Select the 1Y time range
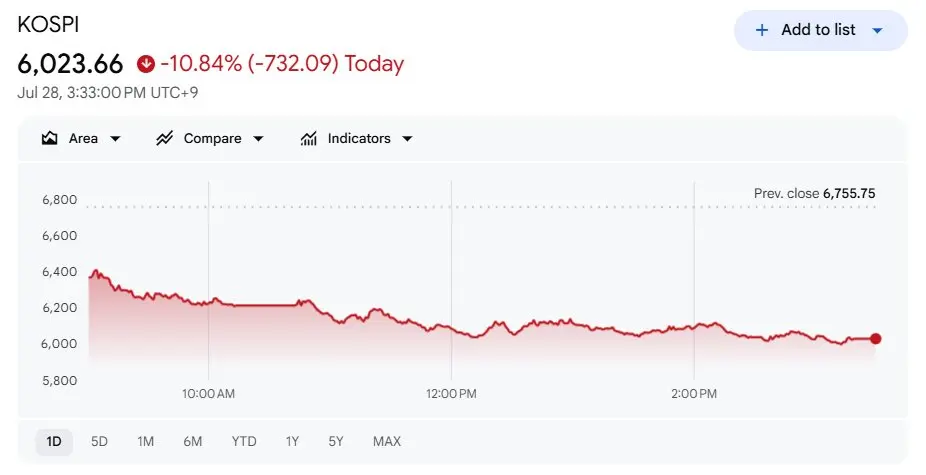This screenshot has height=475, width=926. (292, 441)
